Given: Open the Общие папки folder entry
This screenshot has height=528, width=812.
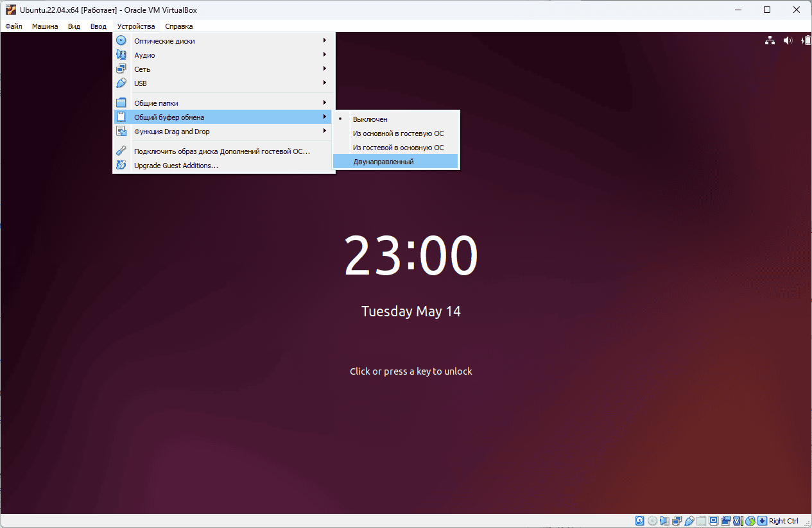Looking at the screenshot, I should coord(224,103).
